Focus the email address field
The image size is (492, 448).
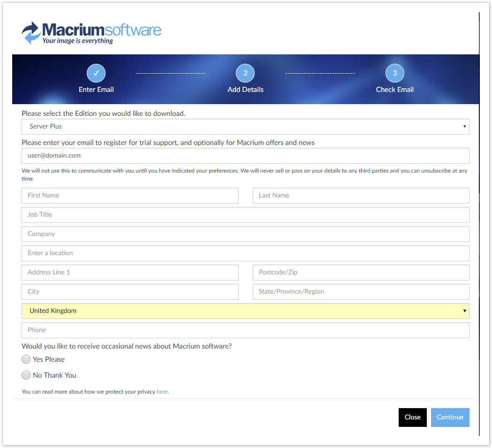coord(245,156)
